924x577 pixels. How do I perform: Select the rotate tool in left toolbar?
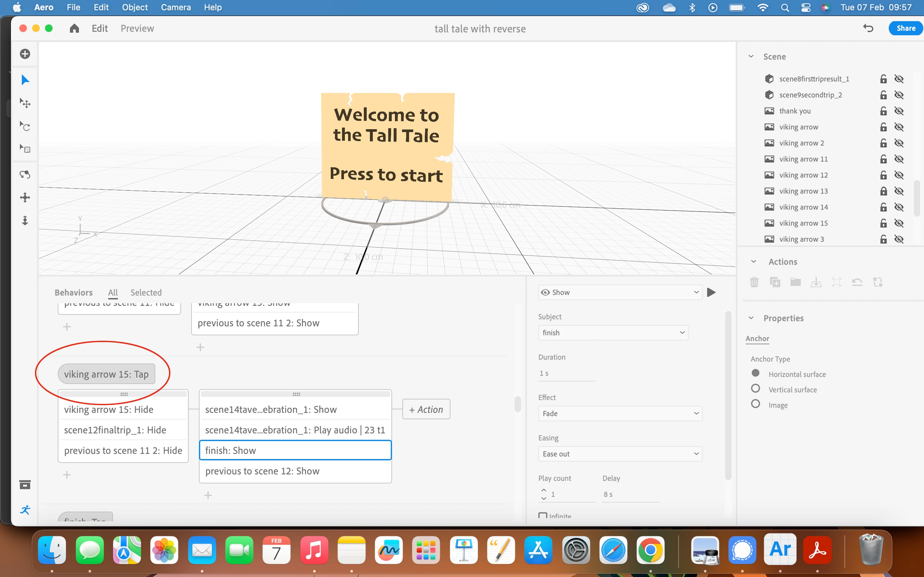25,126
